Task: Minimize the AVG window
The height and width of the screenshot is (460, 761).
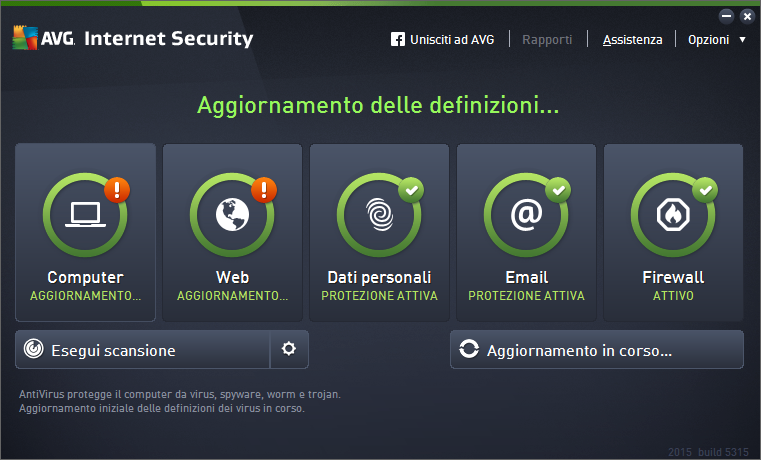Action: 727,16
